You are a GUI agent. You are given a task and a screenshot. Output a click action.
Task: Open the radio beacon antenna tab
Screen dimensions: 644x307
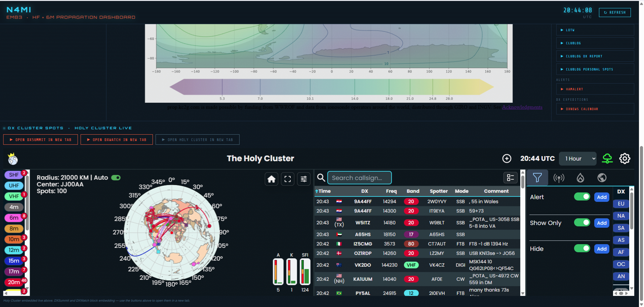click(559, 178)
